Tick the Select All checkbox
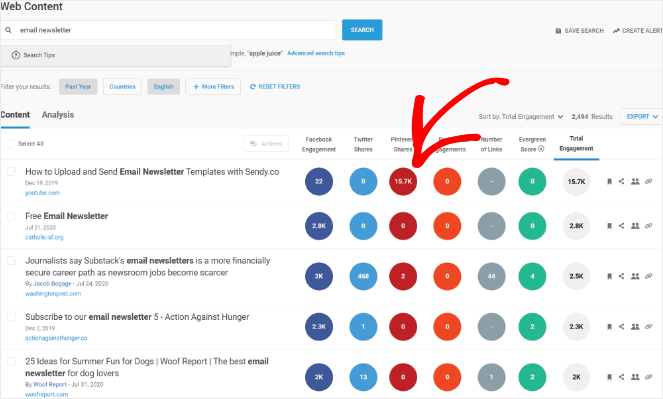This screenshot has height=399, width=663. tap(10, 144)
